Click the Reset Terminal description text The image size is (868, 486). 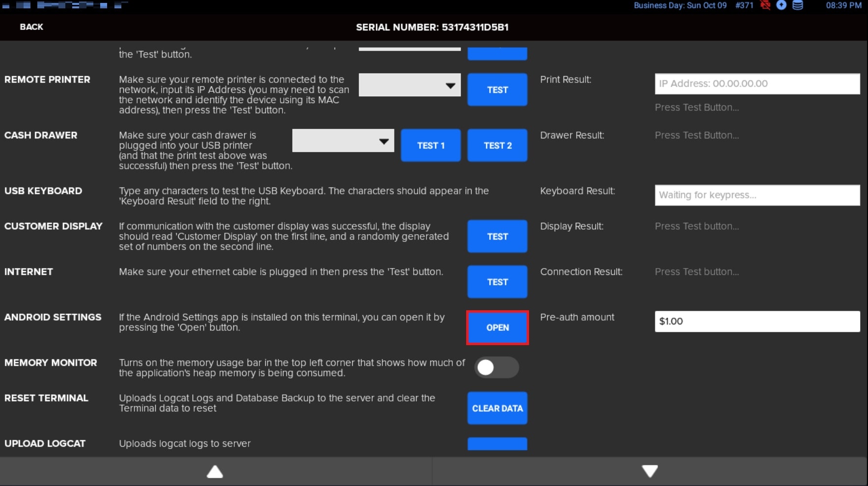[x=277, y=403]
